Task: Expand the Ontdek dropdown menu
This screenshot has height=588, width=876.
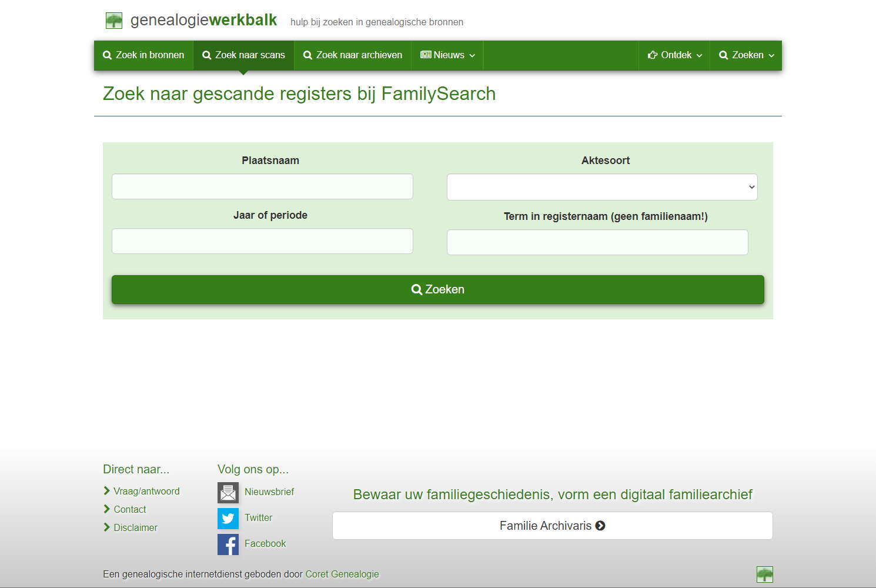Action: tap(674, 55)
